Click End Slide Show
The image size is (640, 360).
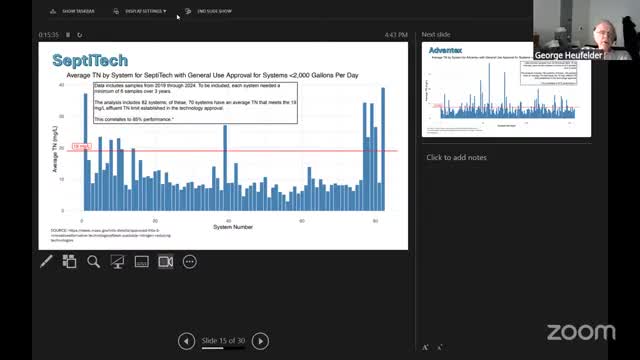click(209, 11)
